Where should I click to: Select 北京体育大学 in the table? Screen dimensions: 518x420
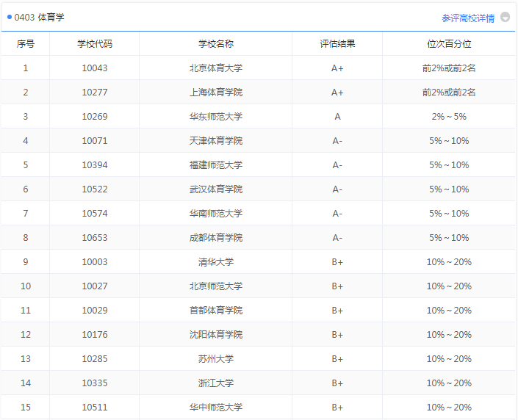(x=215, y=68)
